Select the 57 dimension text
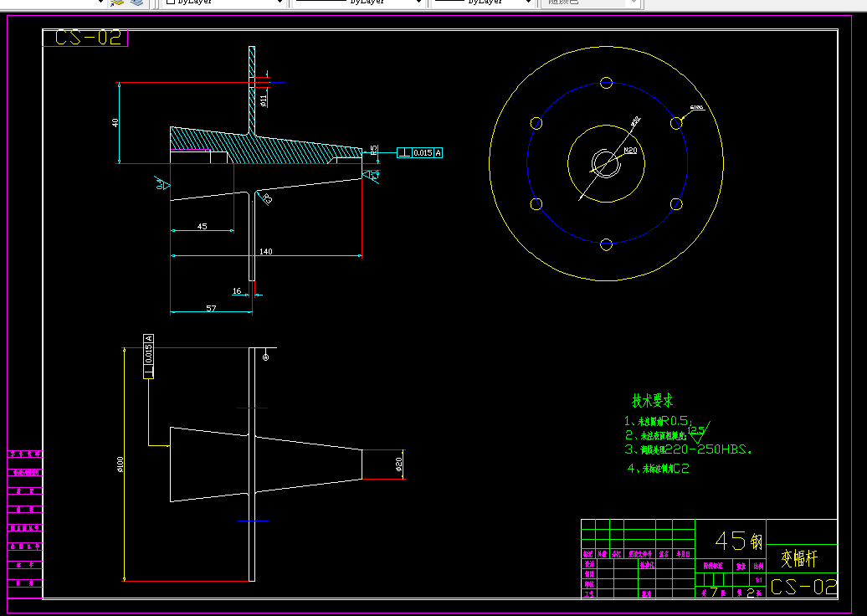The width and height of the screenshot is (867, 616). [x=211, y=308]
